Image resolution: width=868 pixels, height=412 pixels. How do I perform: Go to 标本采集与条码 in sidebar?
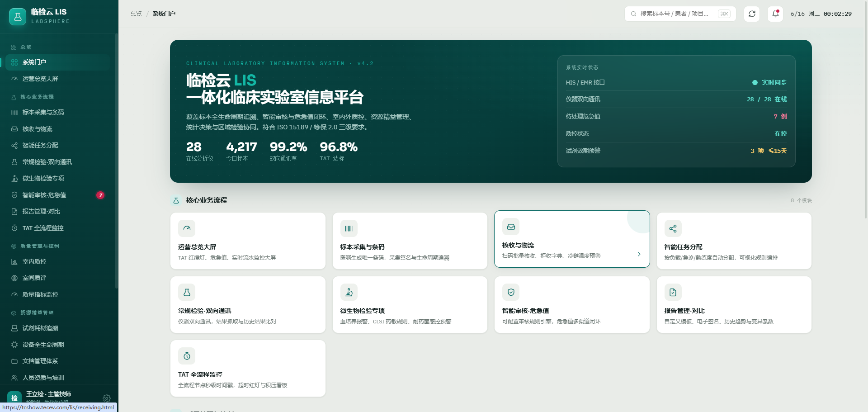[x=58, y=112]
